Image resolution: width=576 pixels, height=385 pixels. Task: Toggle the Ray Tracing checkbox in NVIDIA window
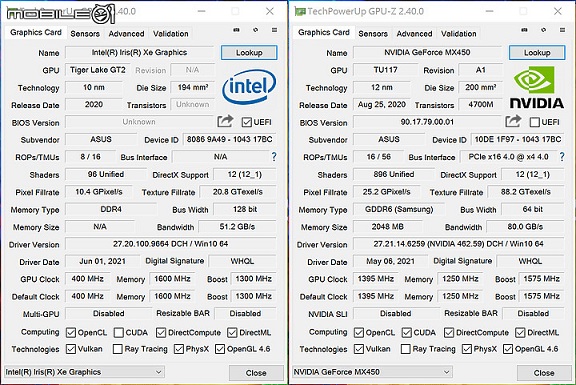coord(406,349)
